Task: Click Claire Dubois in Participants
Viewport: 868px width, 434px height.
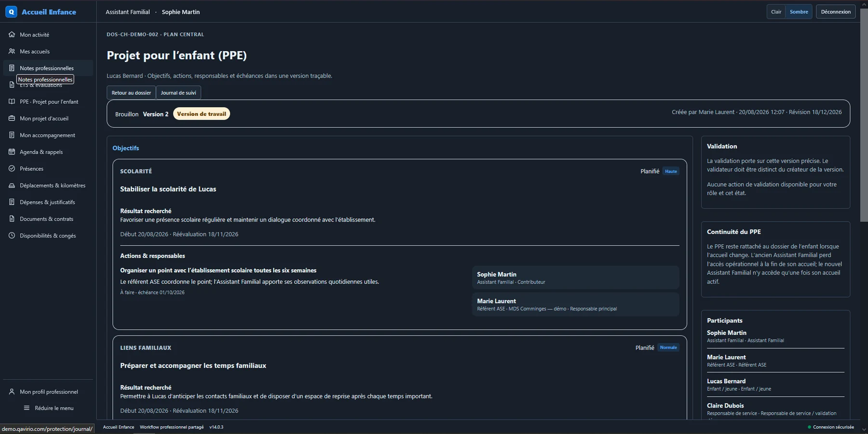Action: pyautogui.click(x=725, y=406)
